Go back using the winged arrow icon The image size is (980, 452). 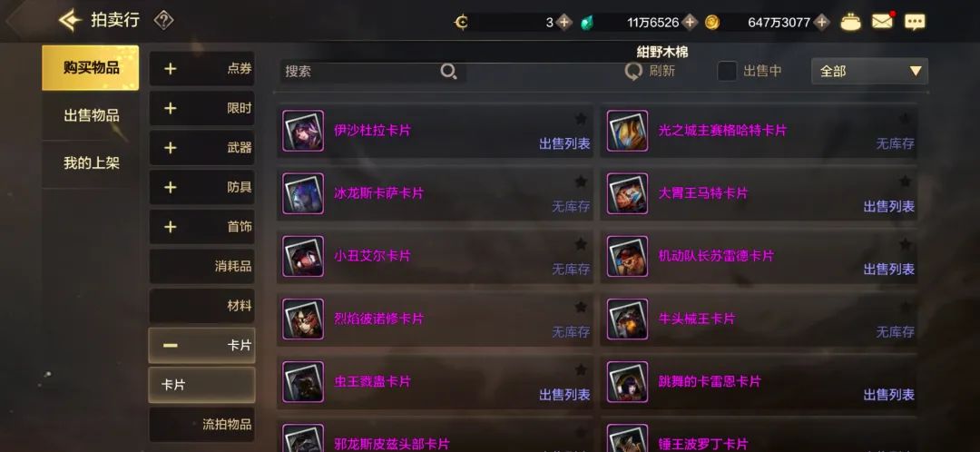[71, 21]
